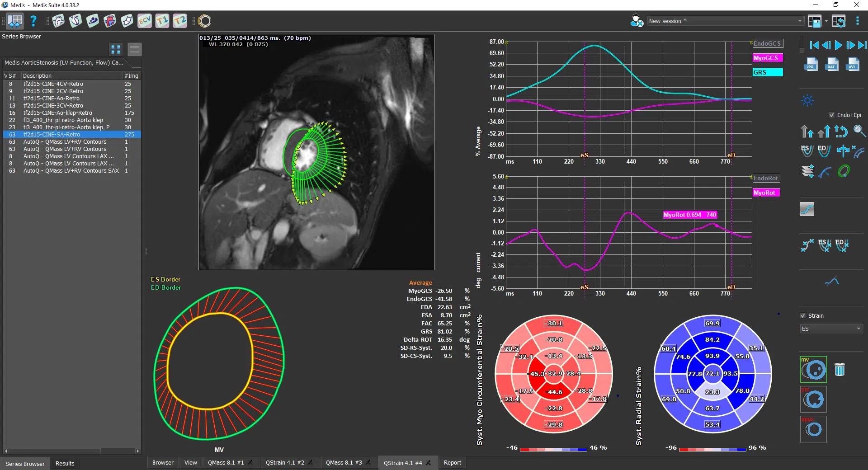Screen dimensions: 868x470
Task: Click the blue question mark help icon
Action: point(33,21)
